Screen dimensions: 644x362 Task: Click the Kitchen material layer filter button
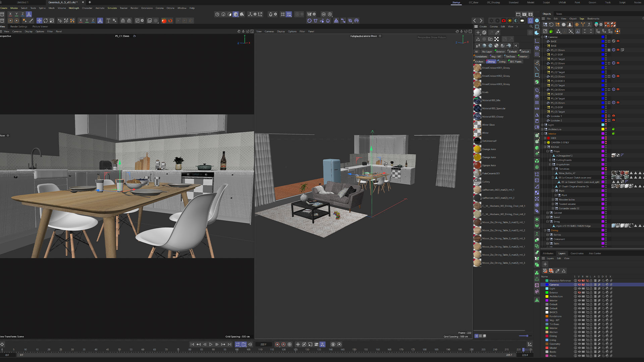(479, 62)
